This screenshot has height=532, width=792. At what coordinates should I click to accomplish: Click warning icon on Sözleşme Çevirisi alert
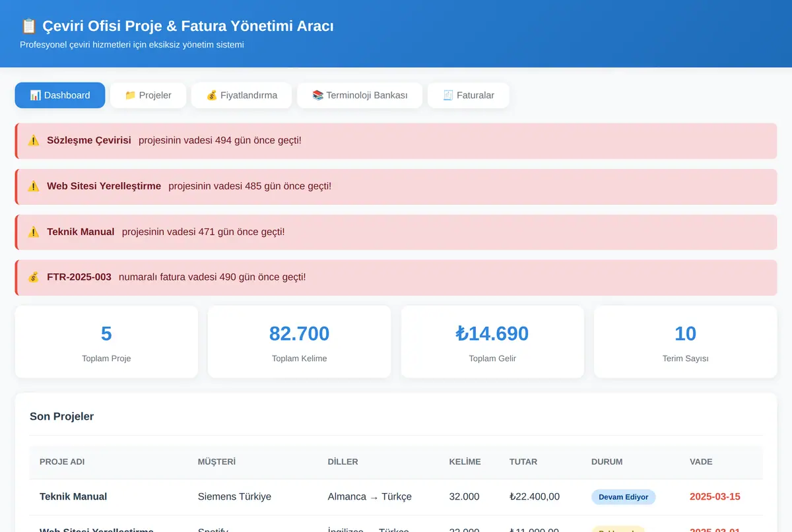click(34, 141)
